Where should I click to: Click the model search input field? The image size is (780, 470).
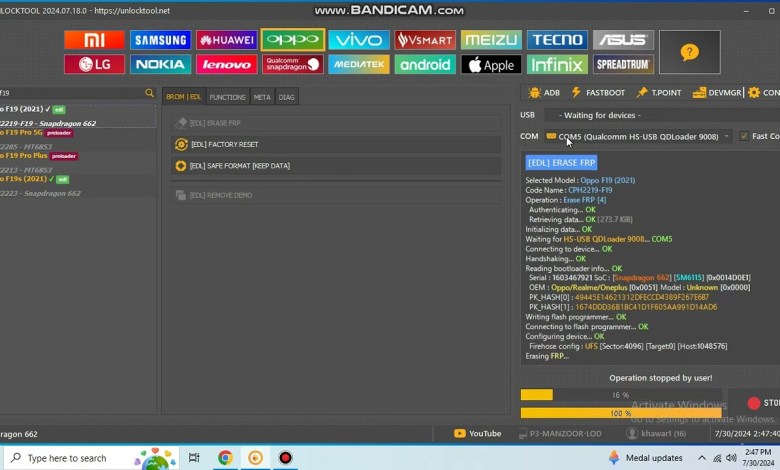(x=72, y=93)
